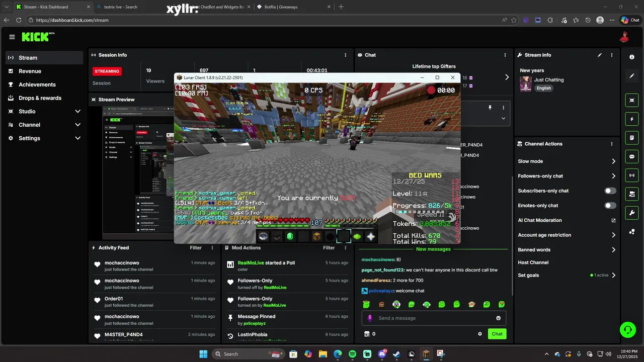Expand the Studio sidebar section
The image size is (644, 362).
(x=77, y=111)
